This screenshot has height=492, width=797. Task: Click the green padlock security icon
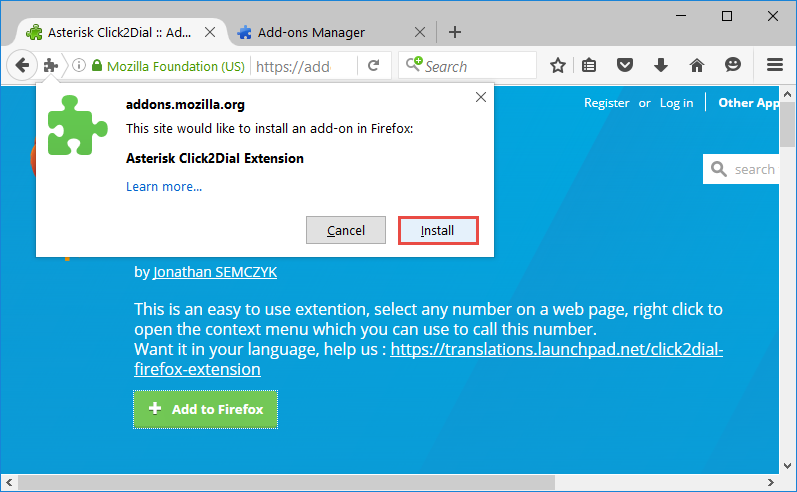click(97, 66)
